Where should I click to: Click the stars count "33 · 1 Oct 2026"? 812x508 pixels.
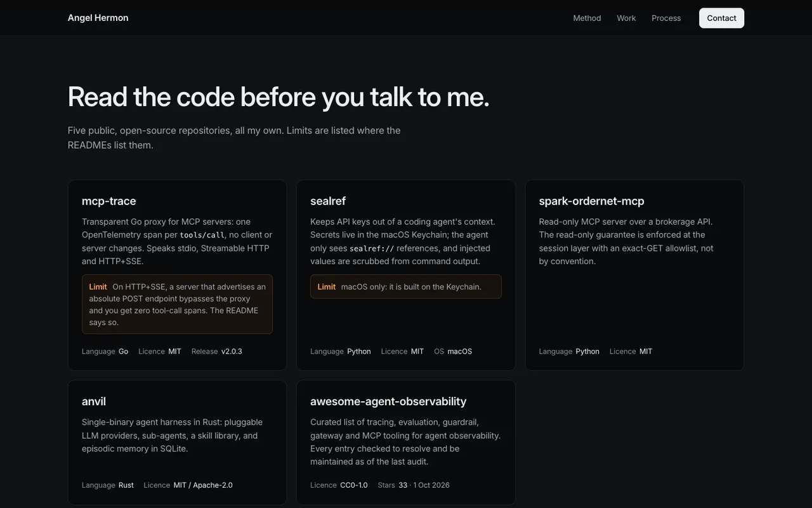424,485
